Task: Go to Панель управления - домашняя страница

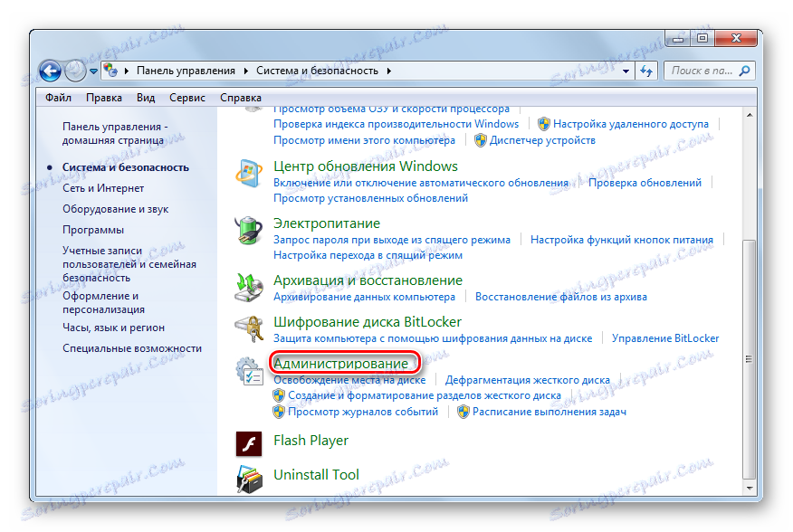Action: pos(115,134)
